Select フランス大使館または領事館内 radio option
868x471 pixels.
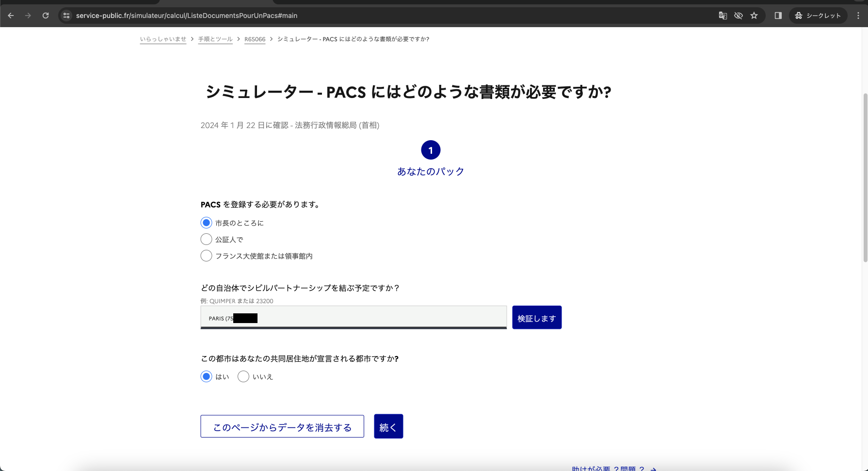click(x=206, y=256)
